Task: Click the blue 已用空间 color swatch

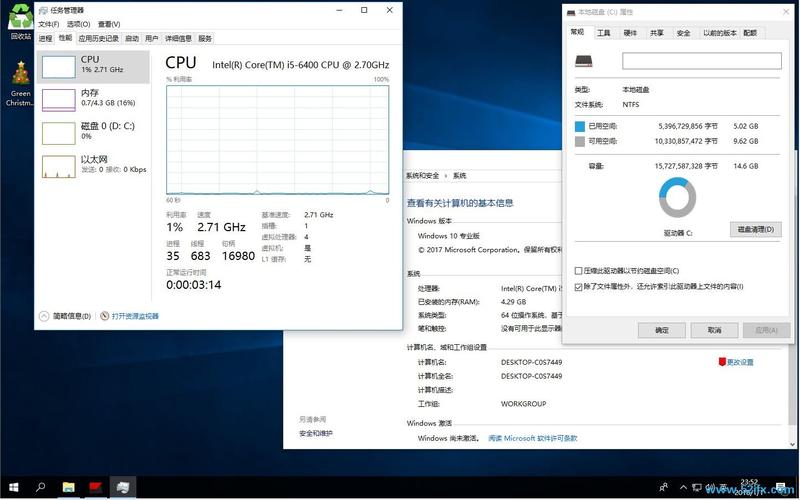Action: [x=580, y=126]
